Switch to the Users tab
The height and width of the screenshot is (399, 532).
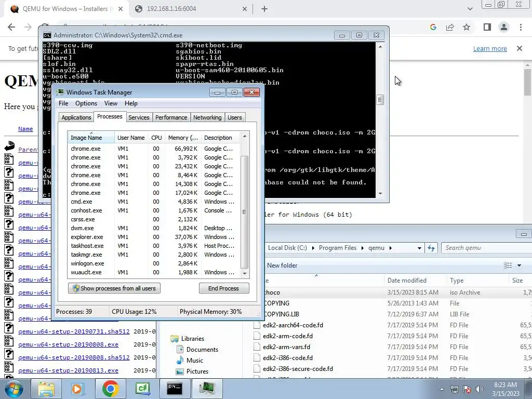pos(235,117)
